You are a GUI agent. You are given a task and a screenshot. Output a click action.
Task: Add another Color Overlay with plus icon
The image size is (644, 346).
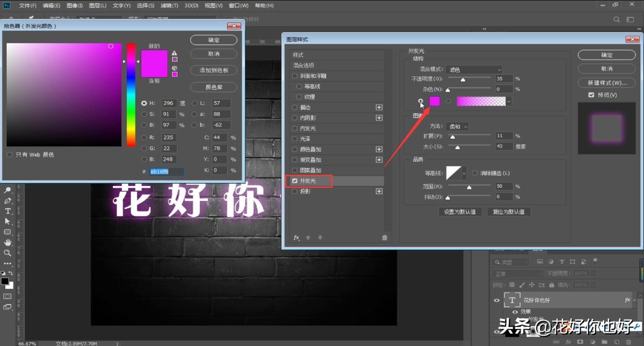click(379, 149)
